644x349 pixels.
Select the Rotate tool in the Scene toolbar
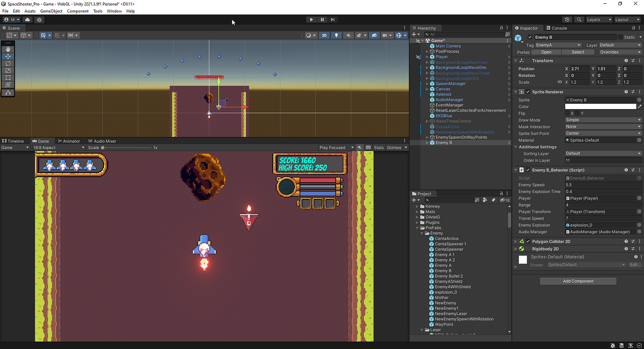(8, 63)
